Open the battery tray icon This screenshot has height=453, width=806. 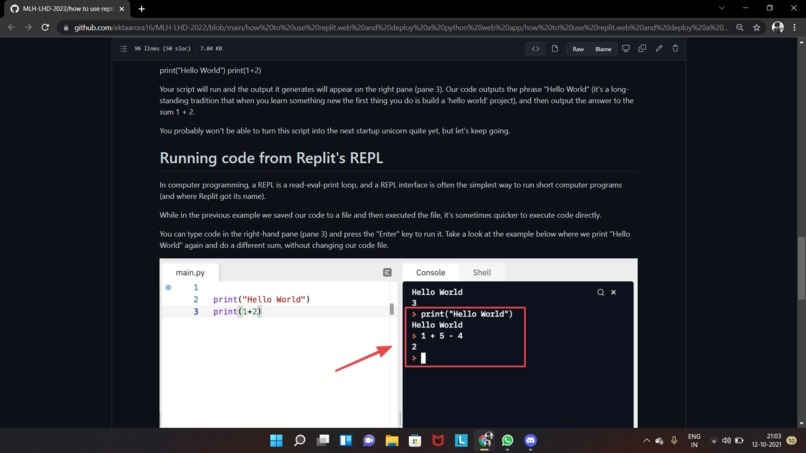[739, 441]
